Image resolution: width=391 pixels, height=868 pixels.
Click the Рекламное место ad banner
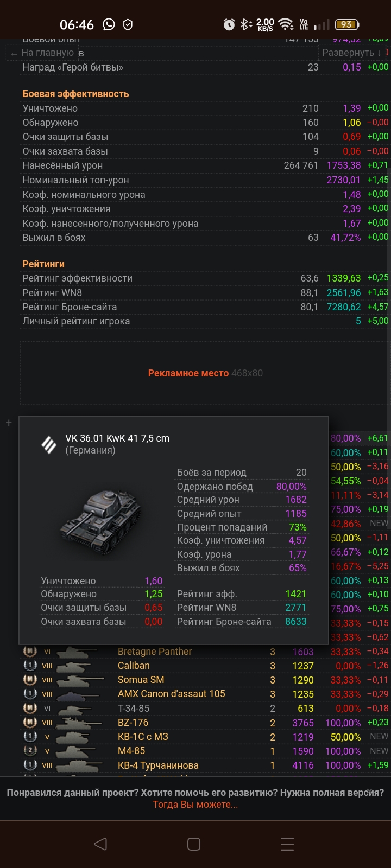[205, 373]
